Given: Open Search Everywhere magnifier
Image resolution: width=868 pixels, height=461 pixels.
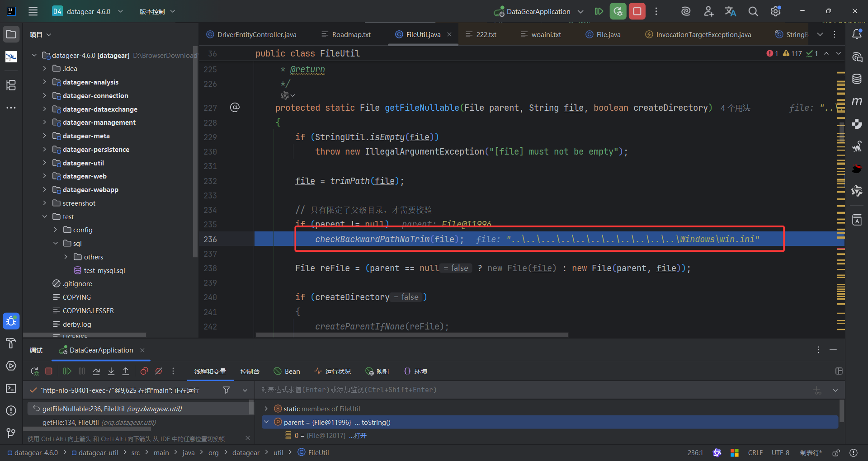Looking at the screenshot, I should coord(753,11).
